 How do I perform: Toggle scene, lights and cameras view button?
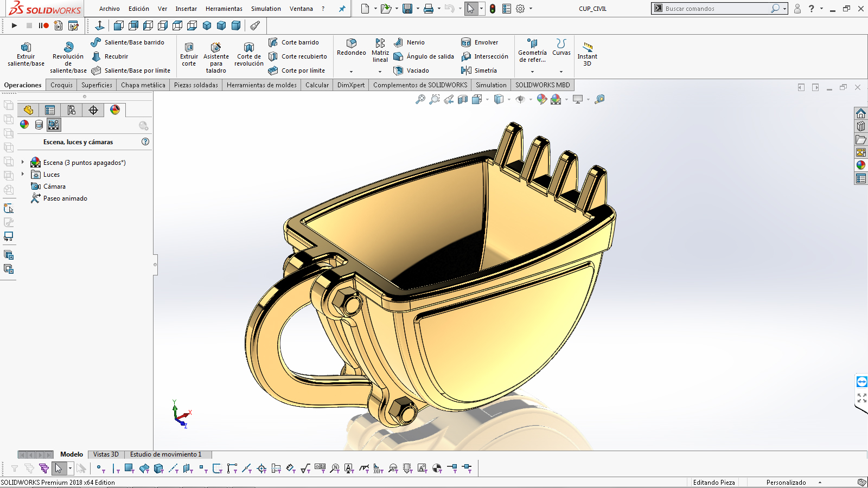point(54,125)
